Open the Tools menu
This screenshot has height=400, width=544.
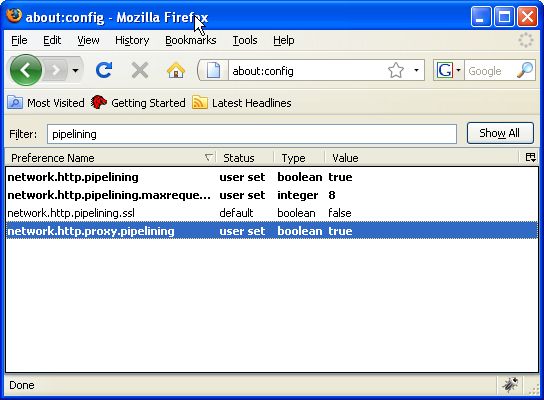245,40
